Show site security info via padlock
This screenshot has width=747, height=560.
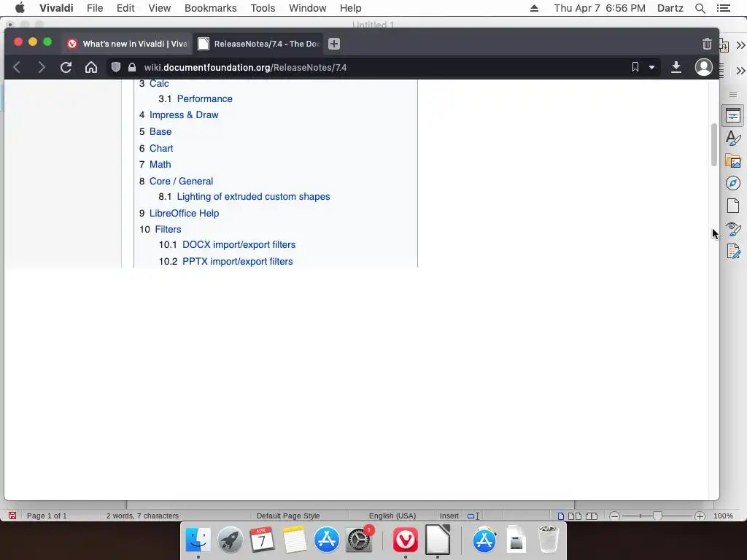tap(132, 67)
